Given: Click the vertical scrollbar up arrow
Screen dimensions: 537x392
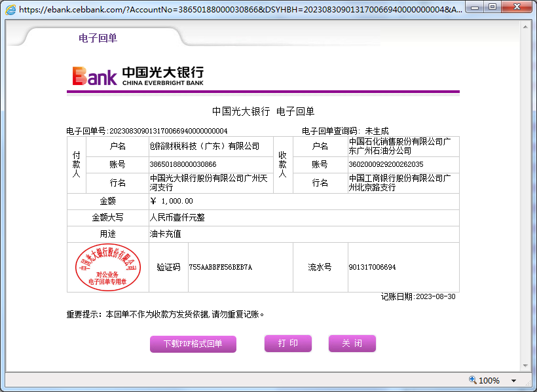Looking at the screenshot, I should 527,26.
